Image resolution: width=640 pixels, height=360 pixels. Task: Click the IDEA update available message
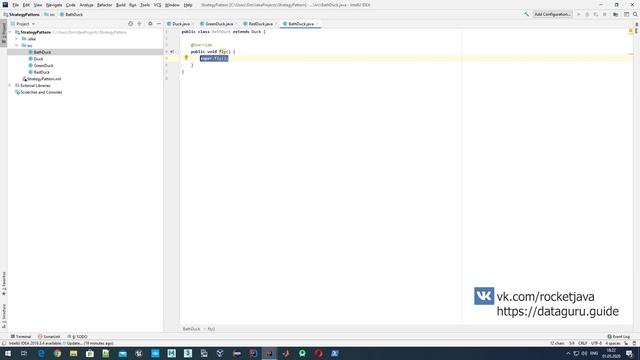(x=61, y=343)
